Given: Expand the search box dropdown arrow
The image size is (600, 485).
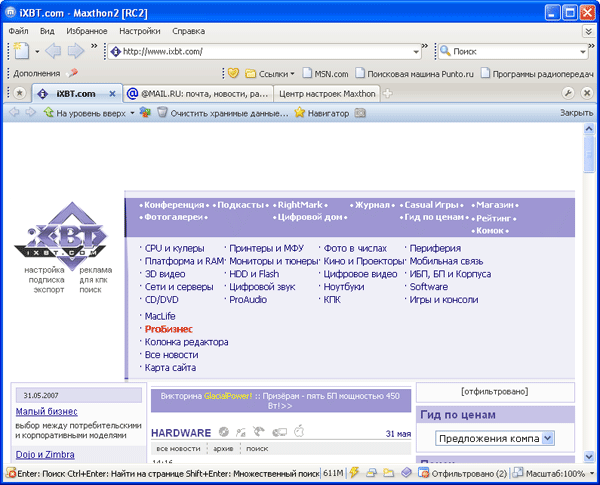Looking at the screenshot, I should (x=583, y=51).
